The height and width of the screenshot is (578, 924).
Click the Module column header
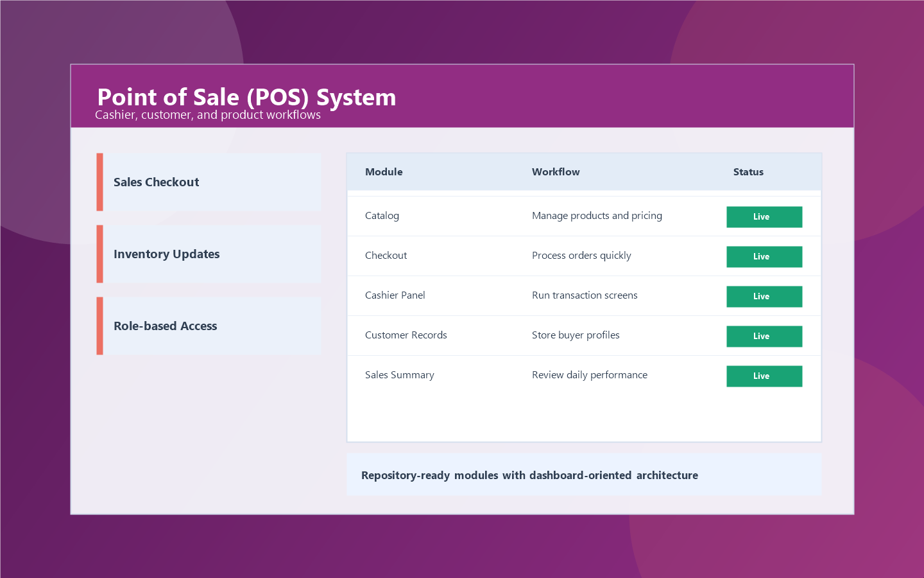[384, 171]
